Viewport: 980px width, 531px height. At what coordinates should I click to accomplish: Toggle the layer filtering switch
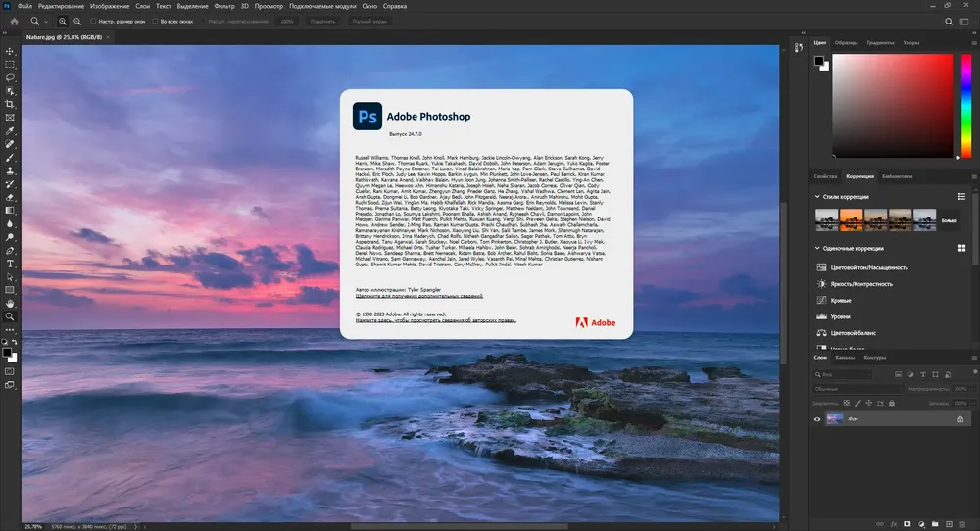point(975,372)
